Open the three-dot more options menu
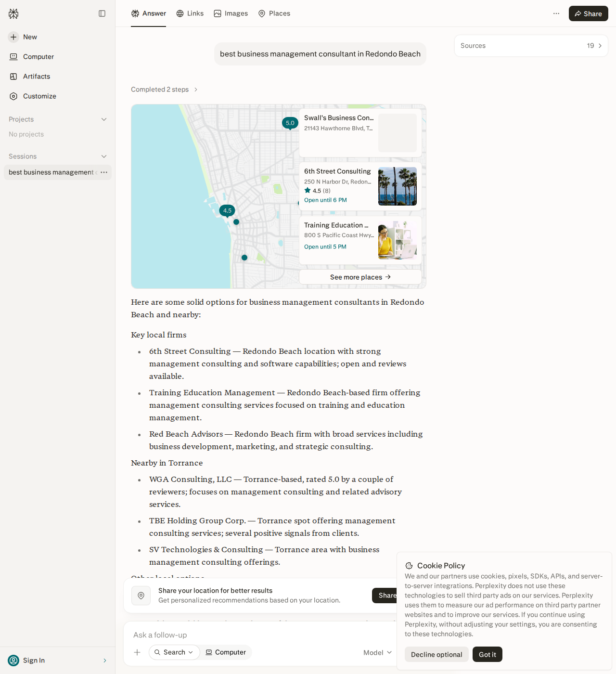Image resolution: width=616 pixels, height=674 pixels. click(556, 13)
